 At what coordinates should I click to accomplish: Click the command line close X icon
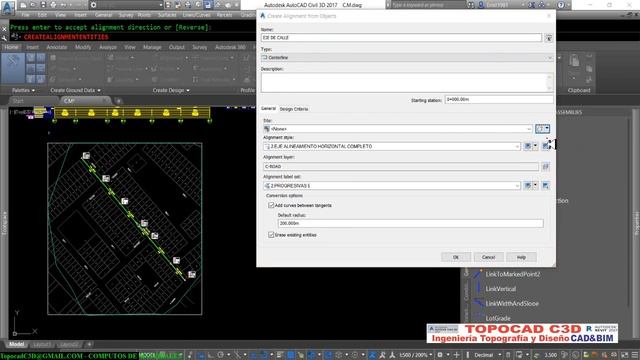tap(4, 29)
